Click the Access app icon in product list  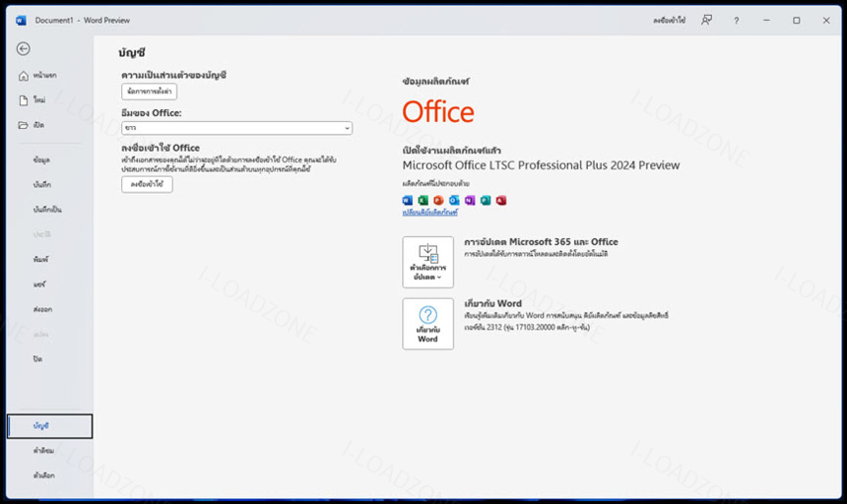(501, 201)
